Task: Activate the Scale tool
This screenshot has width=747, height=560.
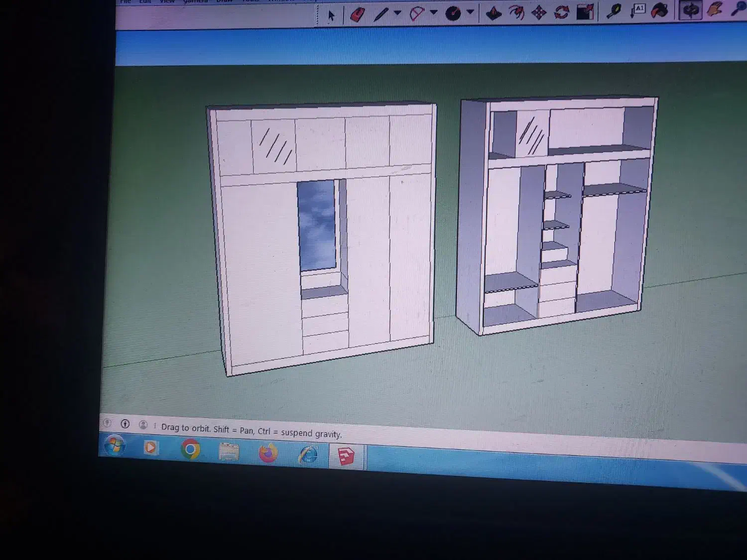Action: pyautogui.click(x=585, y=11)
